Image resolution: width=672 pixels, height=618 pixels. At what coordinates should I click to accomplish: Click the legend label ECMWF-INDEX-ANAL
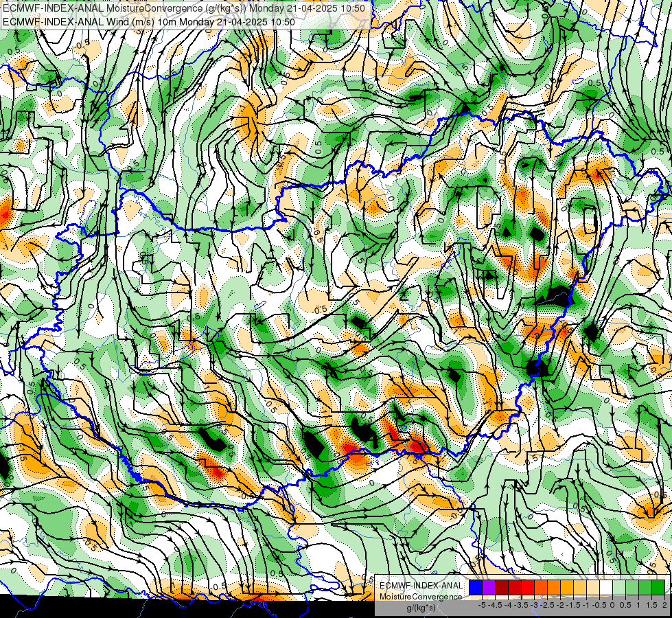pos(421,586)
